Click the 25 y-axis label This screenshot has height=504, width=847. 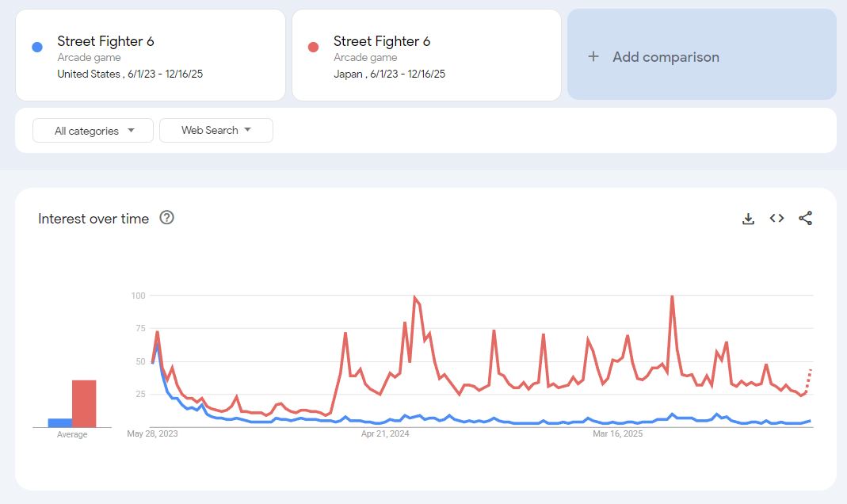pos(140,394)
